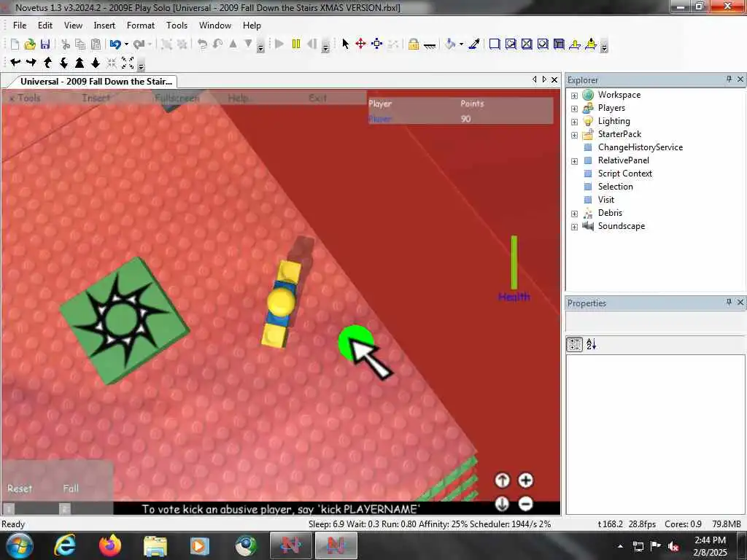Toggle the Lock padlock tool

414,44
